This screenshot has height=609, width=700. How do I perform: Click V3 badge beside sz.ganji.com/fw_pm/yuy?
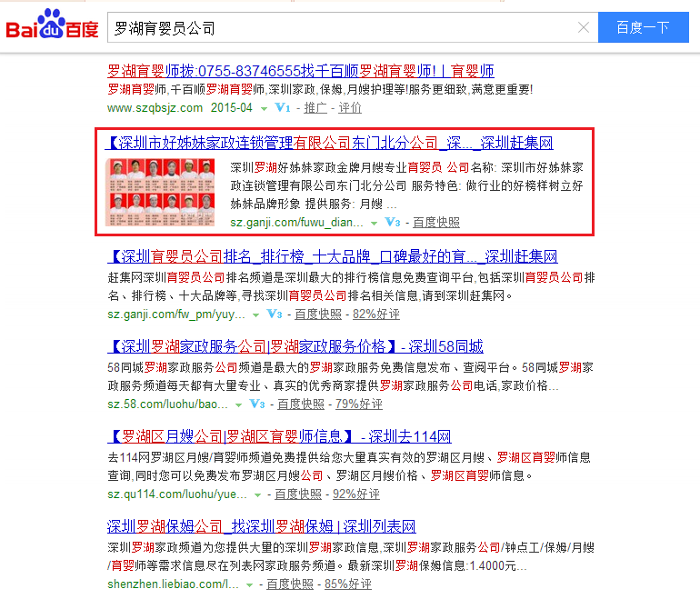tap(275, 314)
